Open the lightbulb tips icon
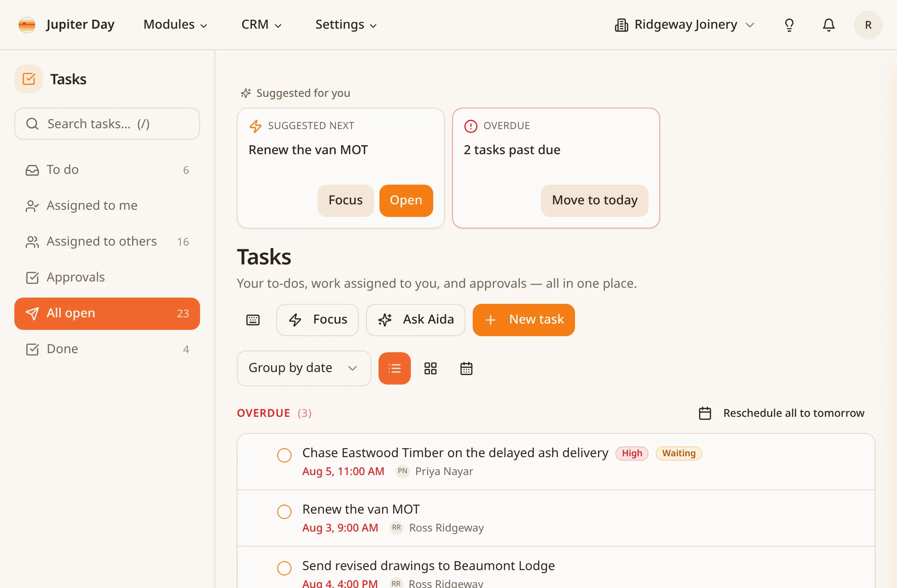Image resolution: width=897 pixels, height=588 pixels. point(789,25)
